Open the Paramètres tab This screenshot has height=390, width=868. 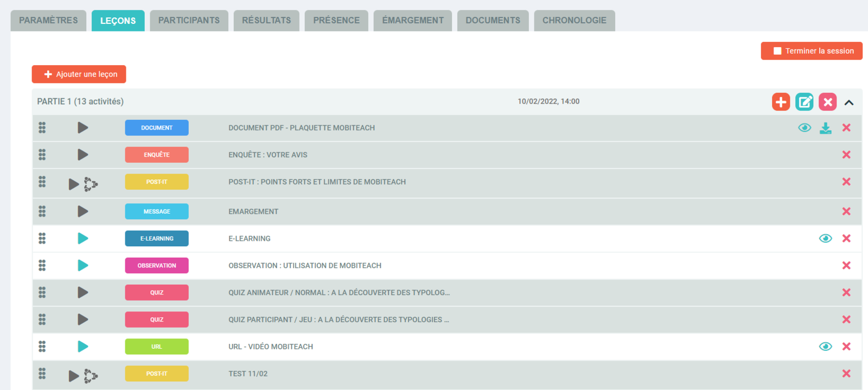click(48, 21)
